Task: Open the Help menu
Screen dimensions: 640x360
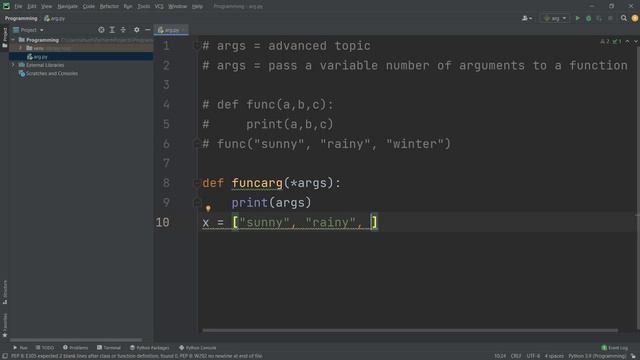Action: (198, 7)
